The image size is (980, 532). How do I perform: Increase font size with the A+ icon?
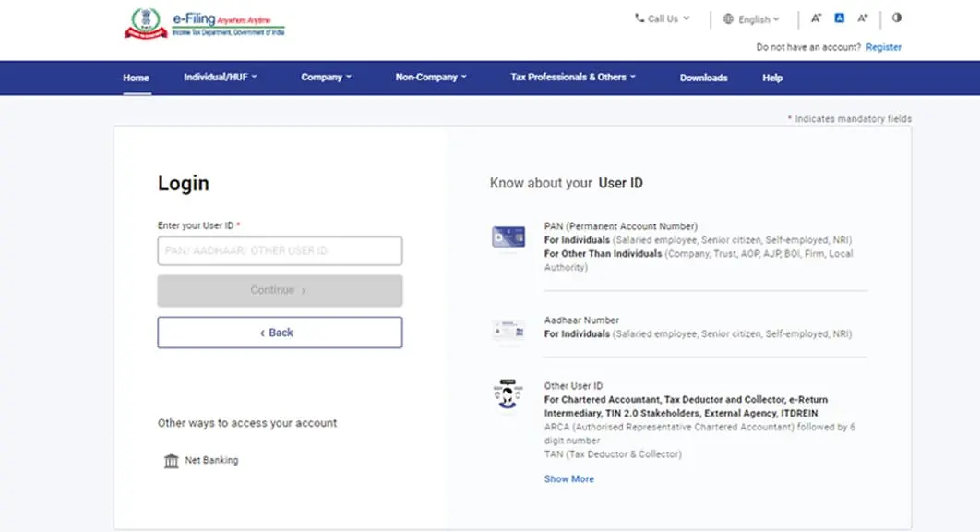pos(863,18)
